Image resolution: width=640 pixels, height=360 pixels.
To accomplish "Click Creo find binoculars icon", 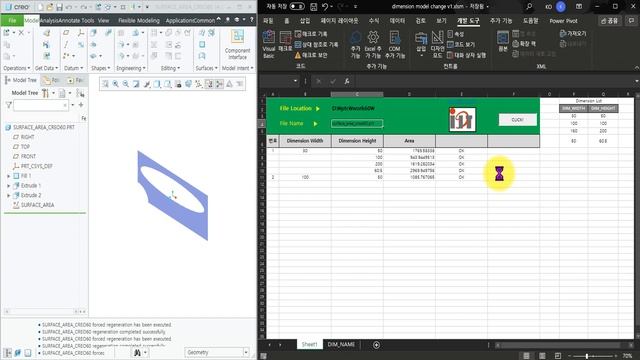I will (138, 352).
